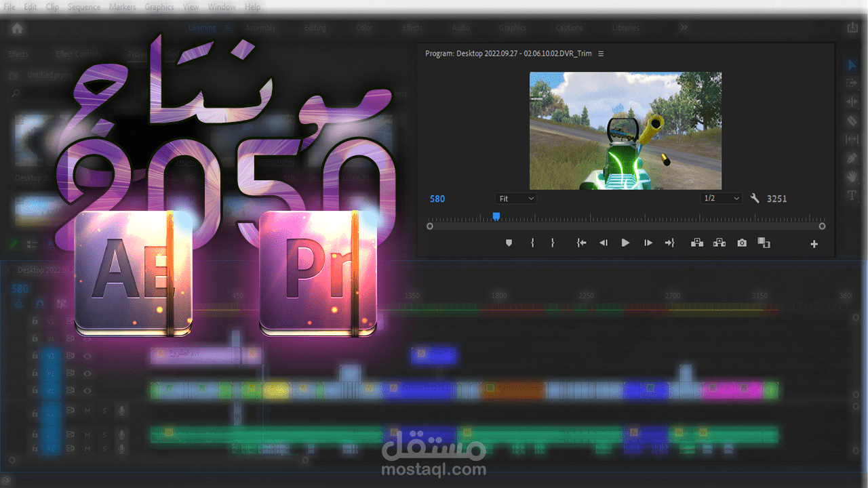Select the Razor tool
The height and width of the screenshot is (488, 868).
click(x=852, y=121)
